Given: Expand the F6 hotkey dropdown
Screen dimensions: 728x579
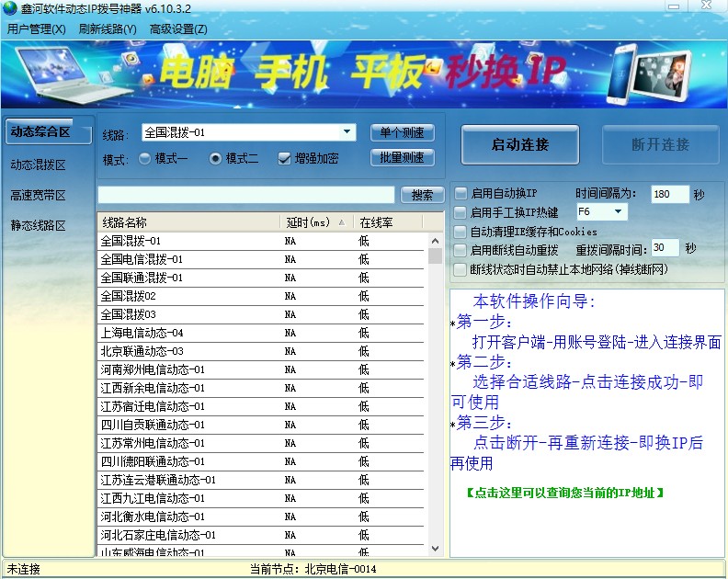Looking at the screenshot, I should tap(618, 211).
